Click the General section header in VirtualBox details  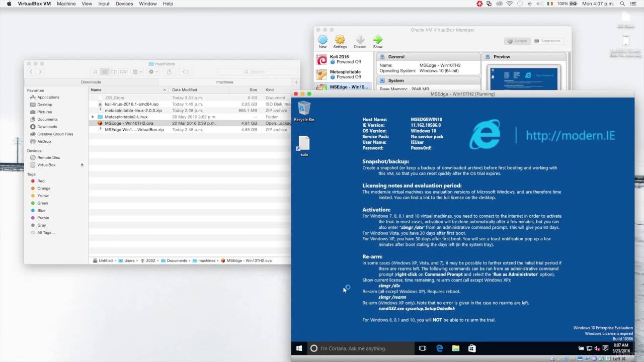coord(428,57)
